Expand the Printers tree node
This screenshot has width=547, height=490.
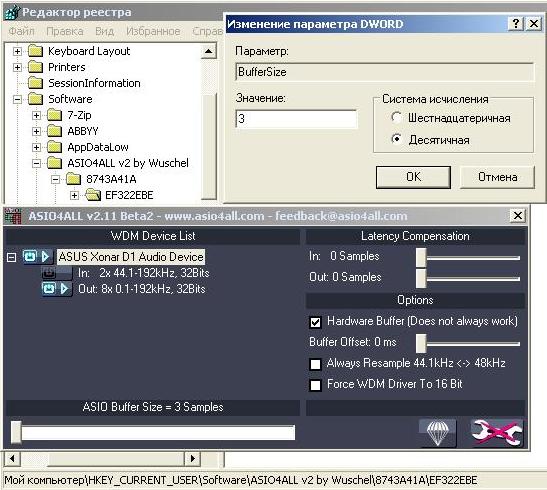click(x=17, y=67)
